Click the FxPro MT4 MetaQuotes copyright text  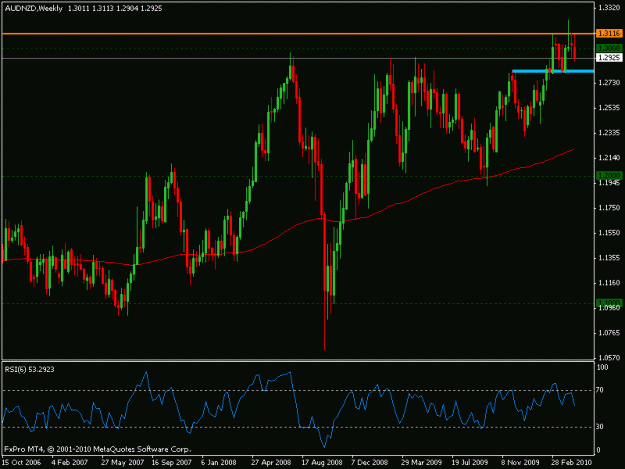coord(98,449)
